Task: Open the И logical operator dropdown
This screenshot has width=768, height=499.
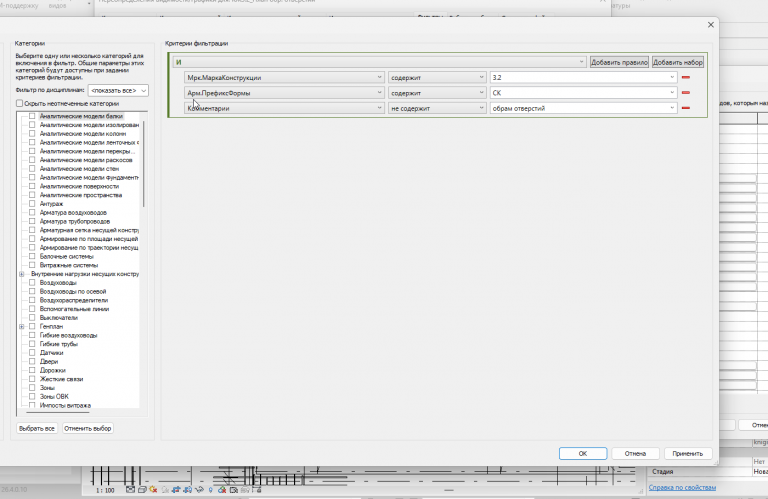Action: [379, 62]
